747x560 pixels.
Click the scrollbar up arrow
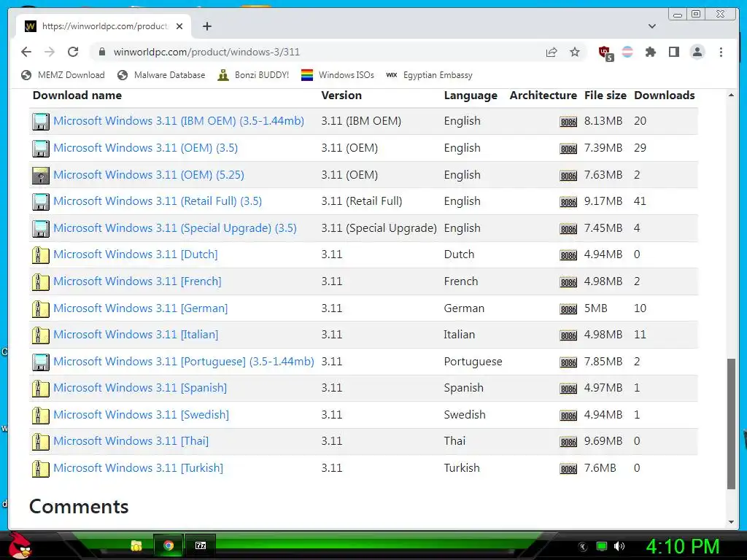click(731, 96)
